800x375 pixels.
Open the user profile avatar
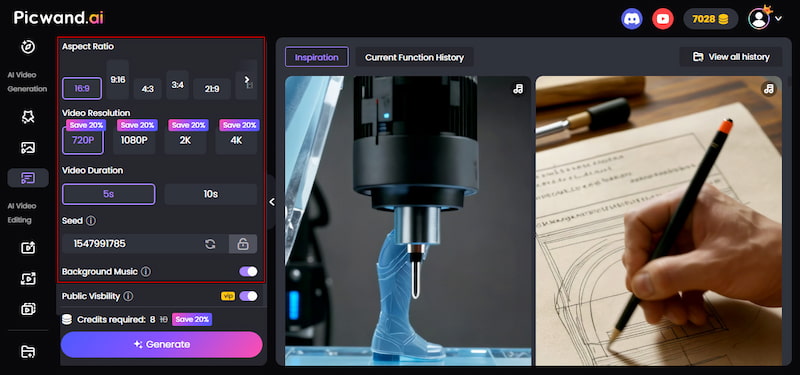tap(759, 19)
